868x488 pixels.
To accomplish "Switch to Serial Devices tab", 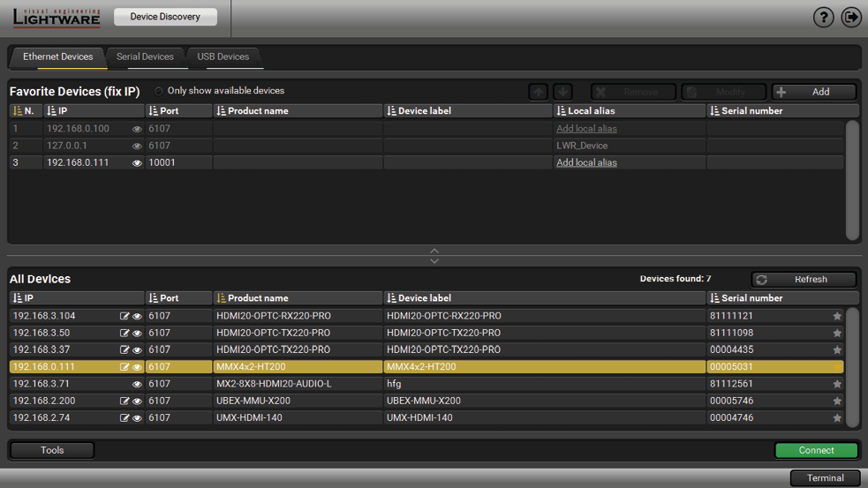I will pos(145,57).
